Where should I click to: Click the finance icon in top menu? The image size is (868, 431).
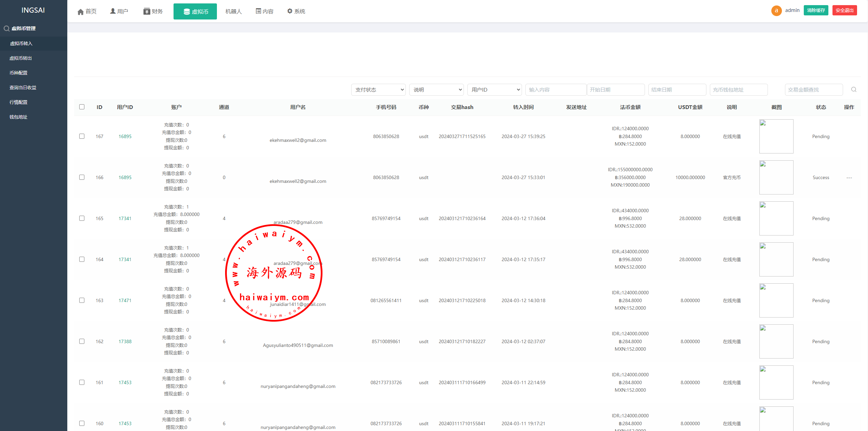pos(147,12)
